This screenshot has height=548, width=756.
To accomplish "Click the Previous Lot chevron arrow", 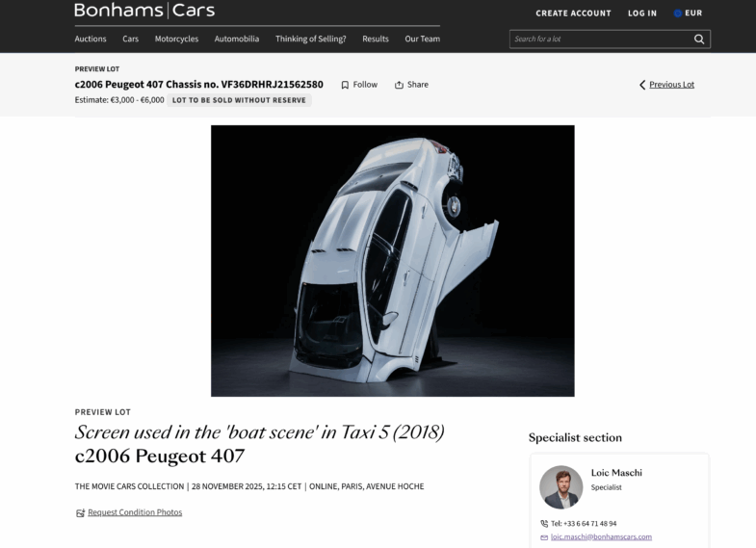I will (x=642, y=85).
